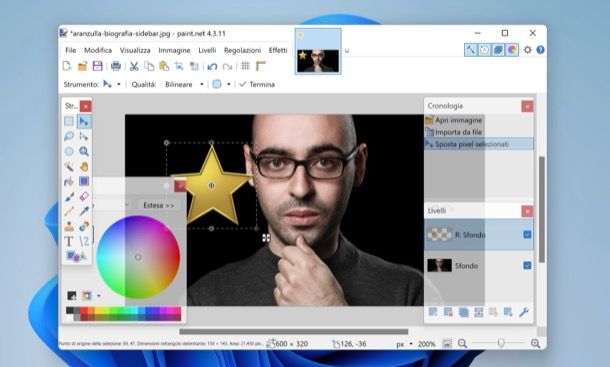Select the Color Picker eyedropper tool
This screenshot has height=367, width=610.
(84, 211)
